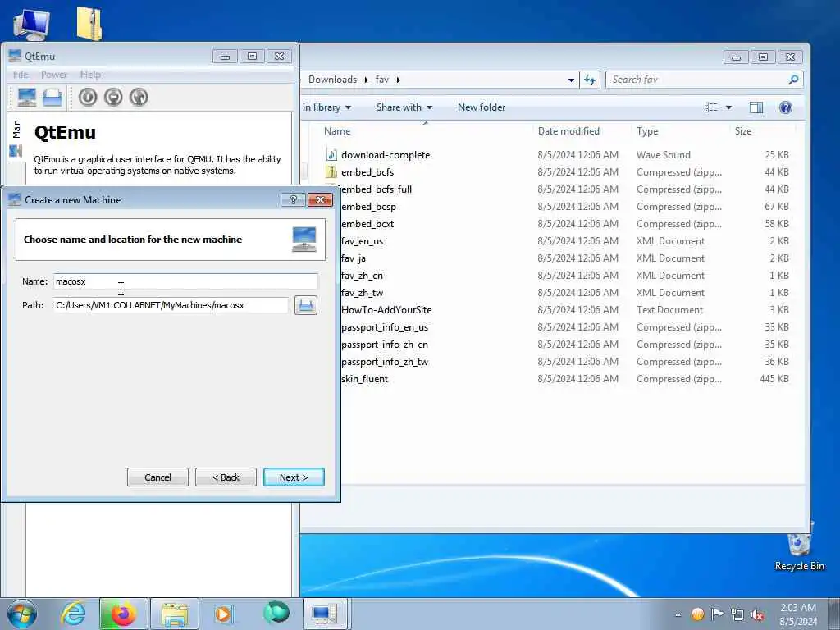
Task: Select the passport_info_zh_tw file
Action: [385, 362]
